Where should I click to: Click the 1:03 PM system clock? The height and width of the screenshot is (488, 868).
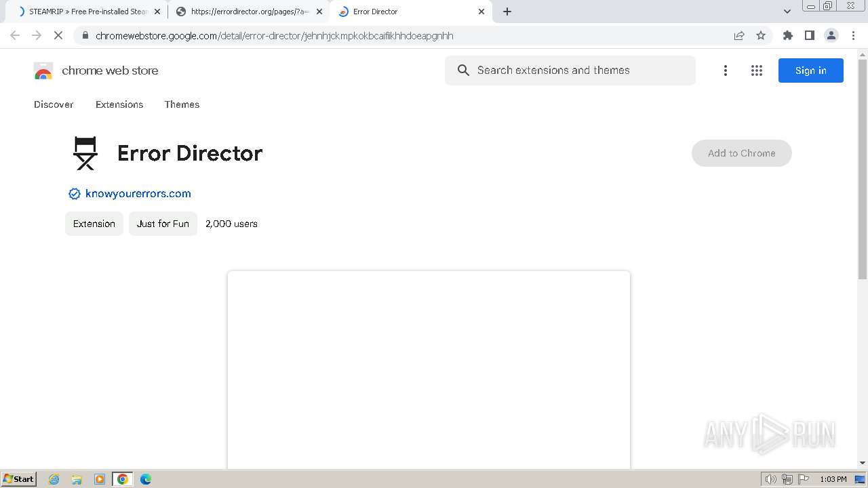pos(833,479)
